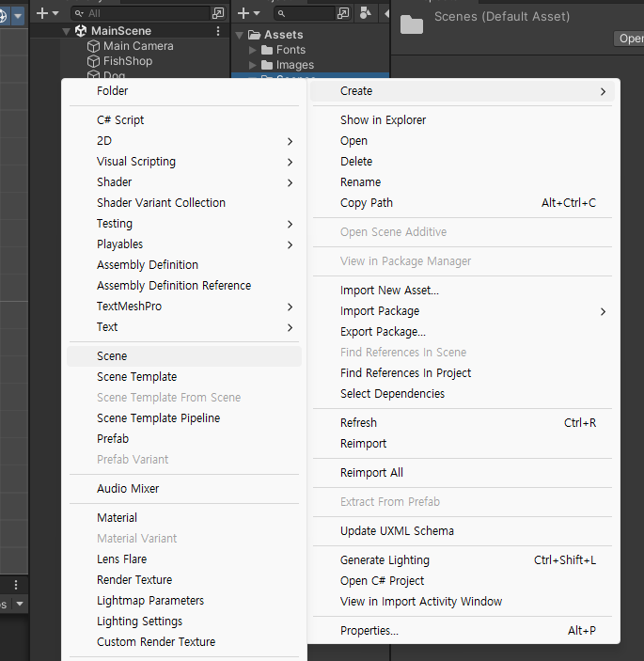Select Scene in the Create submenu

184,356
